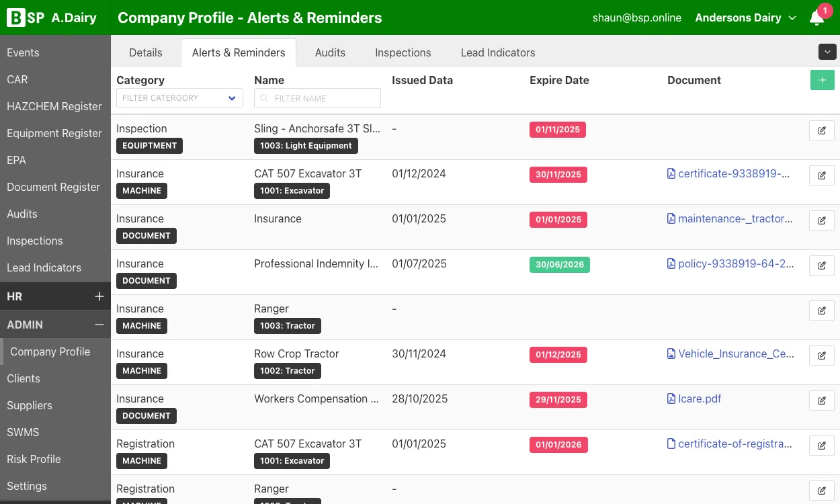Open Equipment Register in sidebar

point(55,133)
